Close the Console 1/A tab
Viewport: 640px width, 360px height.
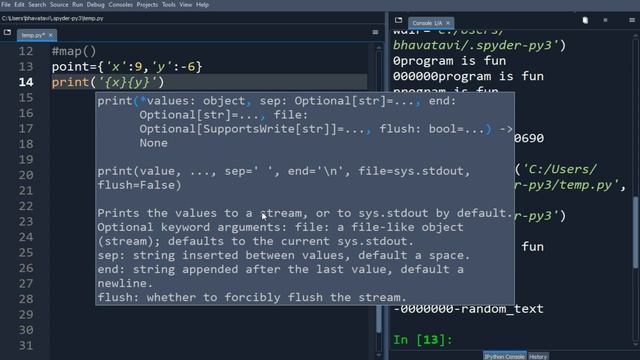[x=448, y=23]
